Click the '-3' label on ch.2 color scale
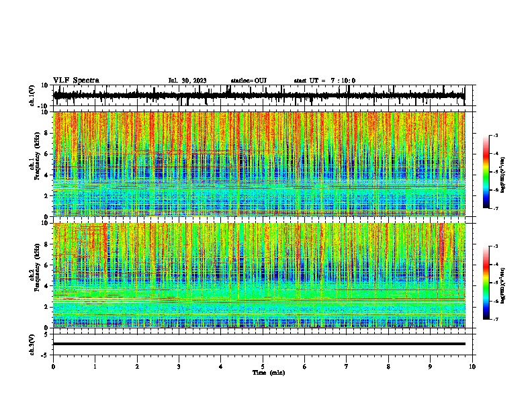Viewport: 532px width, 411px height. 496,246
